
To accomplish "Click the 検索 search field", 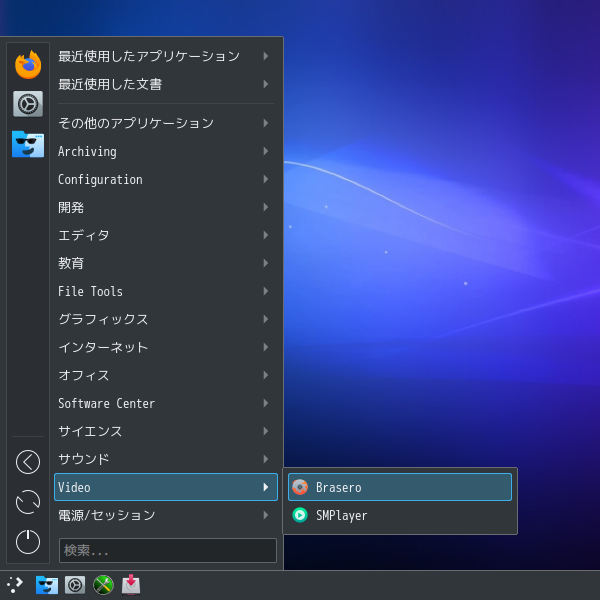I will 168,550.
